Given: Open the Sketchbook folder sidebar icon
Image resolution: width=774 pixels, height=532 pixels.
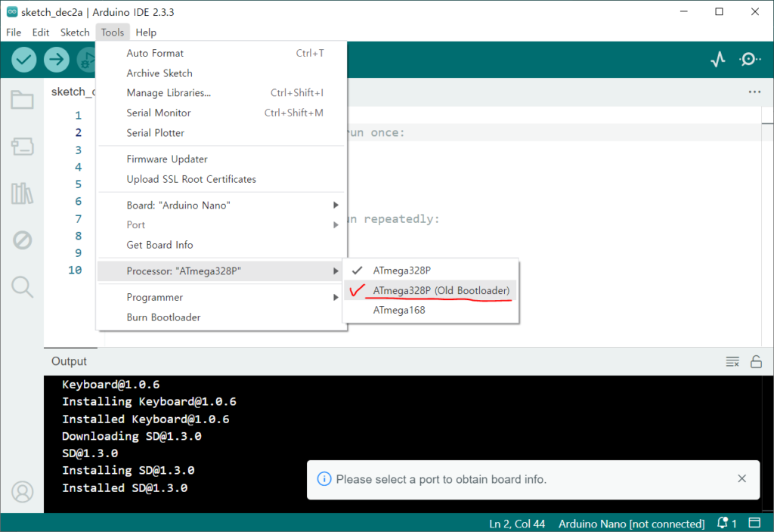Looking at the screenshot, I should [22, 100].
